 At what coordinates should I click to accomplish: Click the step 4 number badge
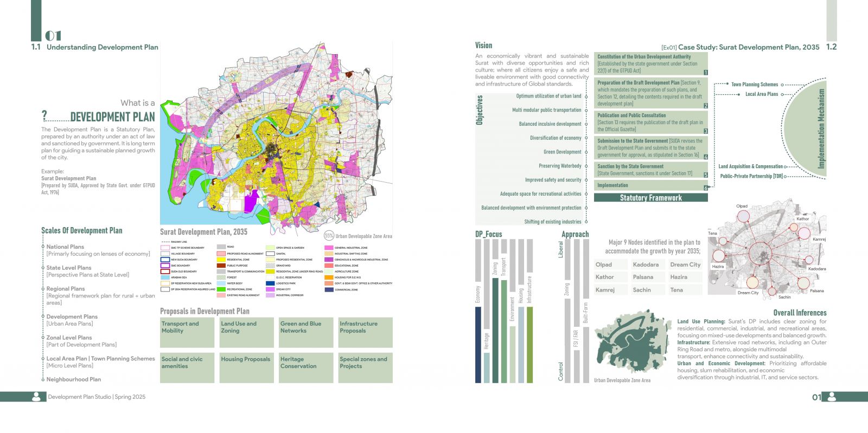(x=705, y=157)
